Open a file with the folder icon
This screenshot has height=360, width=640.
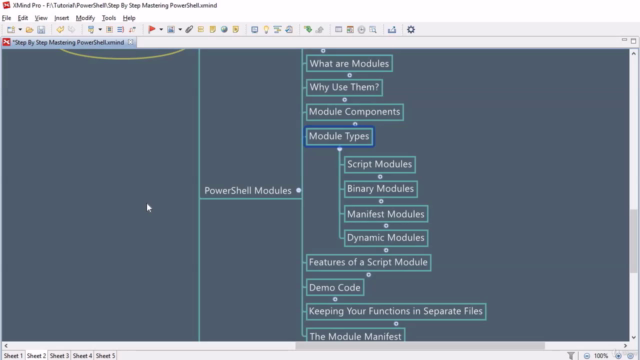point(29,29)
